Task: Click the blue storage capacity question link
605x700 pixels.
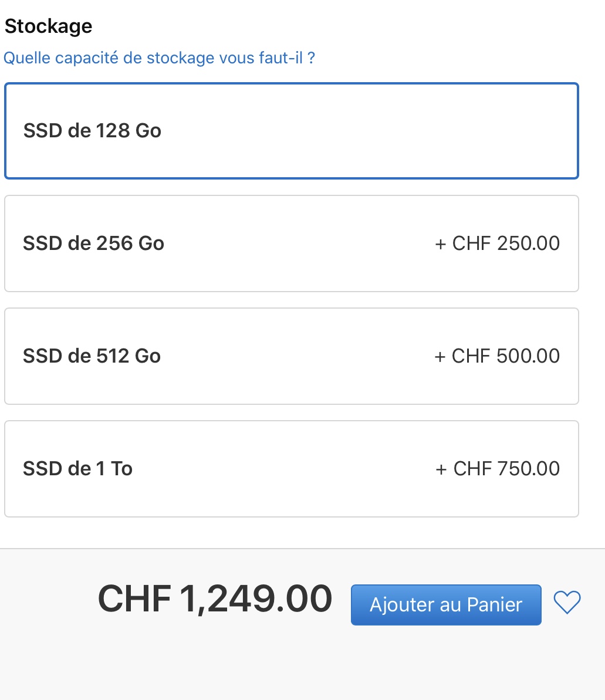Action: click(x=159, y=58)
